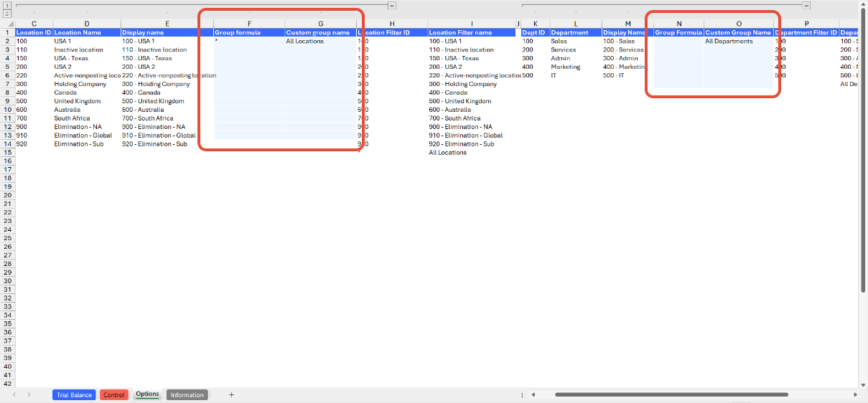
Task: Select the Options sheet tab
Action: point(147,394)
